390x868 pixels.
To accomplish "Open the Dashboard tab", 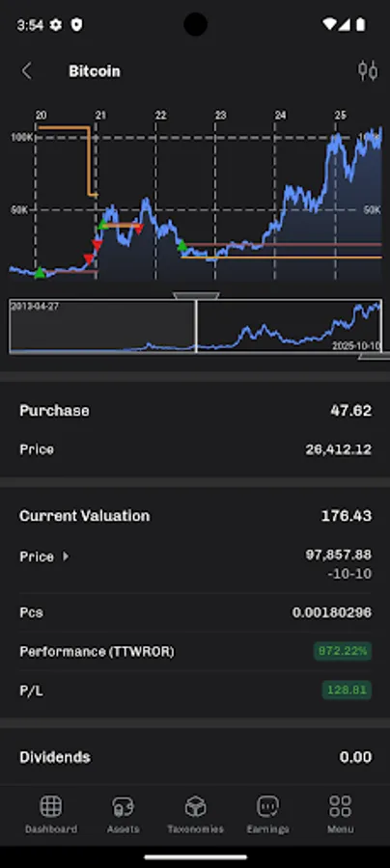I will pos(51,814).
